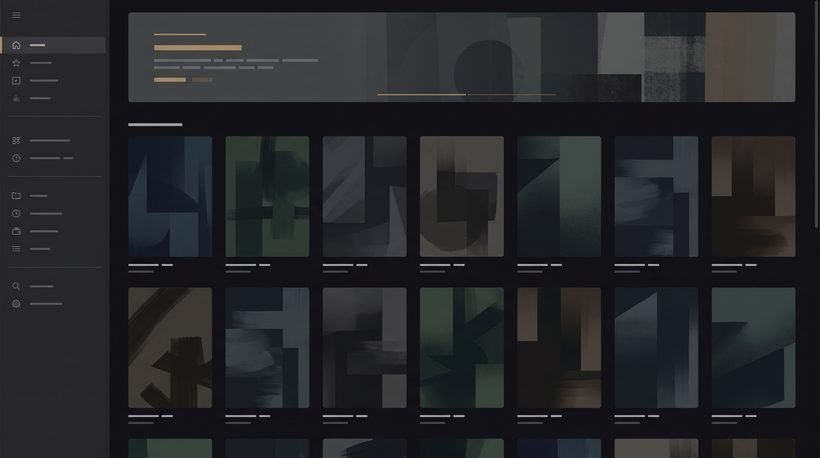The height and width of the screenshot is (458, 820).
Task: Open the green poster with dark star shapes
Action: coord(462,348)
